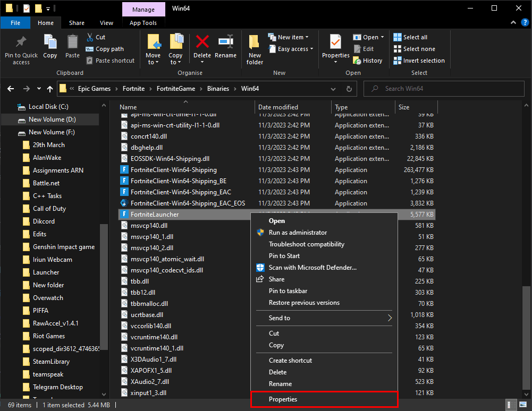532x411 pixels.
Task: Select Local Disk (C:) in navigation pane
Action: [48, 107]
